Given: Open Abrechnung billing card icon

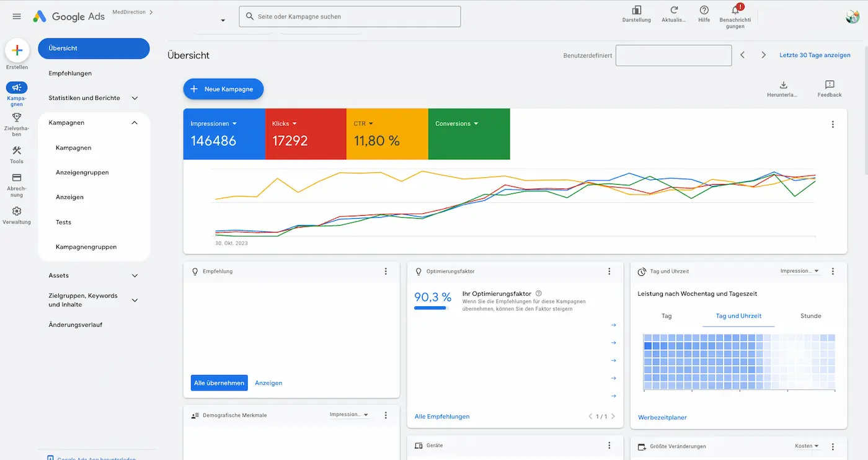Looking at the screenshot, I should [17, 178].
